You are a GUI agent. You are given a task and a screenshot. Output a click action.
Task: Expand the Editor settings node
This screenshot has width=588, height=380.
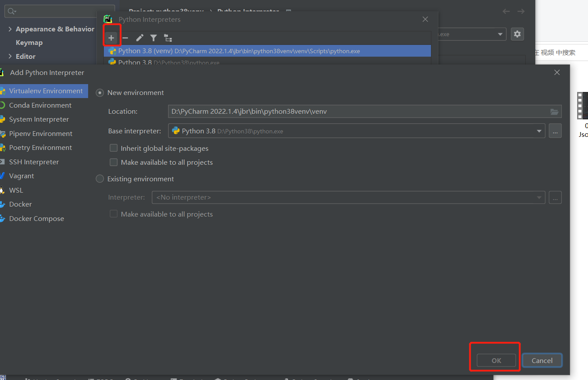10,57
